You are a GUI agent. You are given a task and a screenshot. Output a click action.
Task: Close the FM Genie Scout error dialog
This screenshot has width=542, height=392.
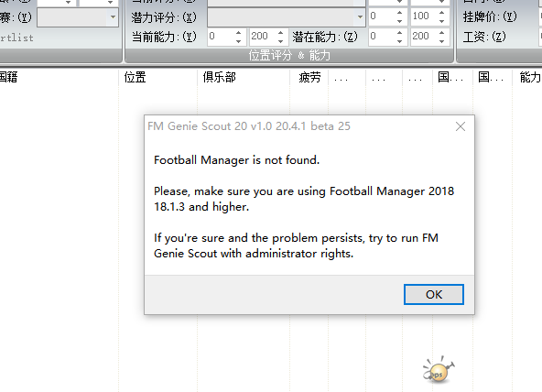[x=461, y=126]
